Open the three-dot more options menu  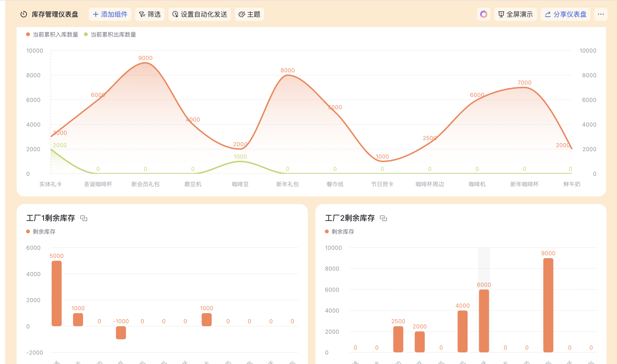[601, 14]
